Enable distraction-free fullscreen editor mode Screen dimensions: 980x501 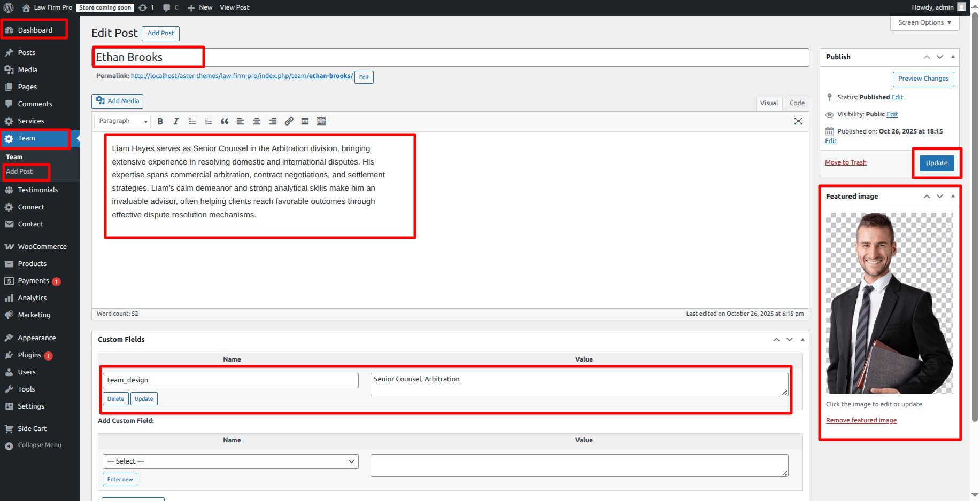pyautogui.click(x=798, y=121)
